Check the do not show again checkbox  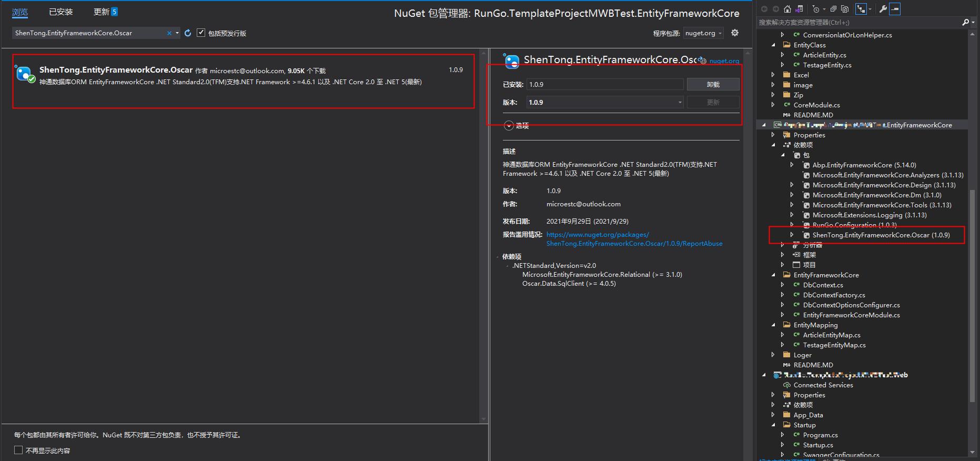(18, 450)
